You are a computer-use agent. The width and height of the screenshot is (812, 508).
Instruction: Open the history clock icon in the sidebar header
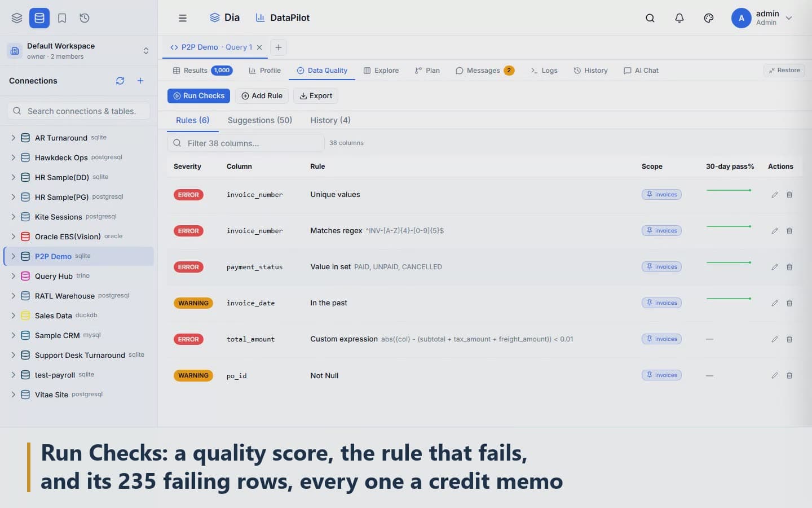tap(85, 18)
